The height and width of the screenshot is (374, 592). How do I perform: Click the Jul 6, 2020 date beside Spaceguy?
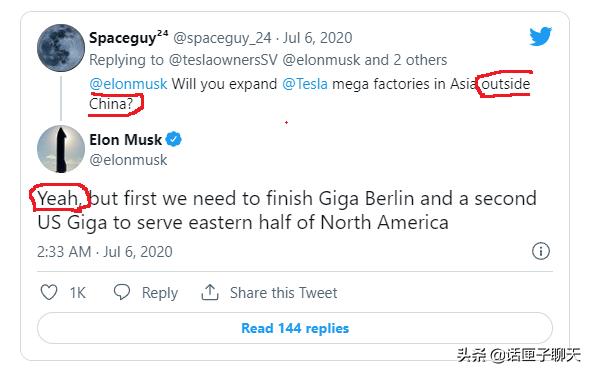318,38
